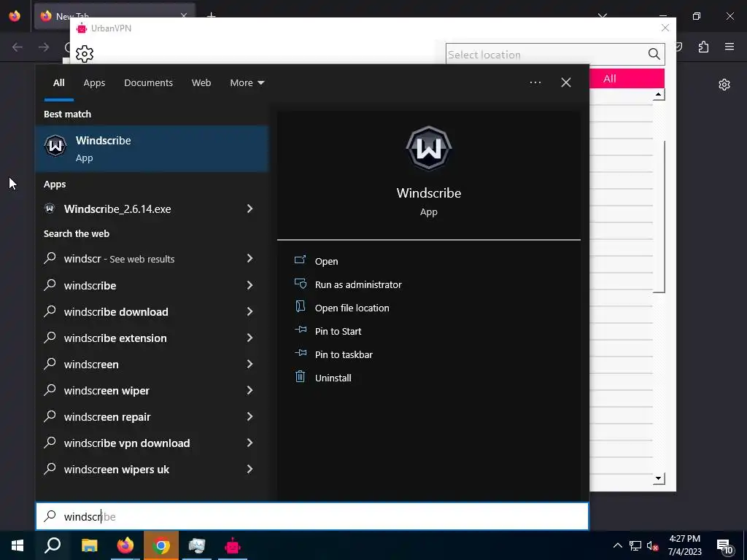Click UrbanVPN list scroll down arrow

pos(659,478)
